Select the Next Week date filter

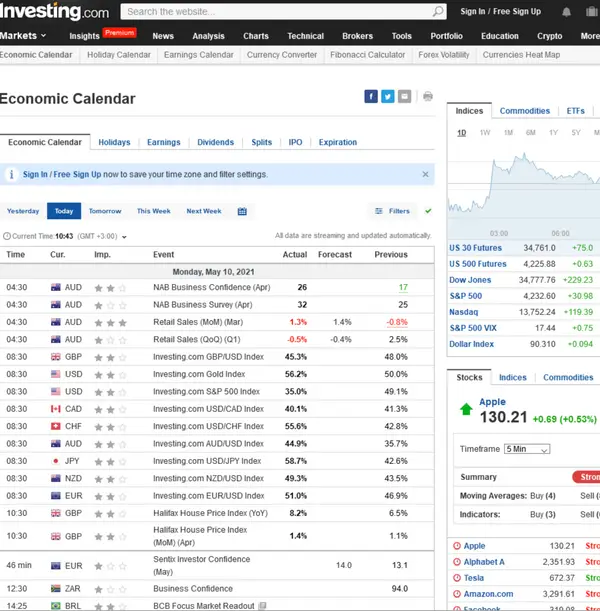[x=204, y=211]
